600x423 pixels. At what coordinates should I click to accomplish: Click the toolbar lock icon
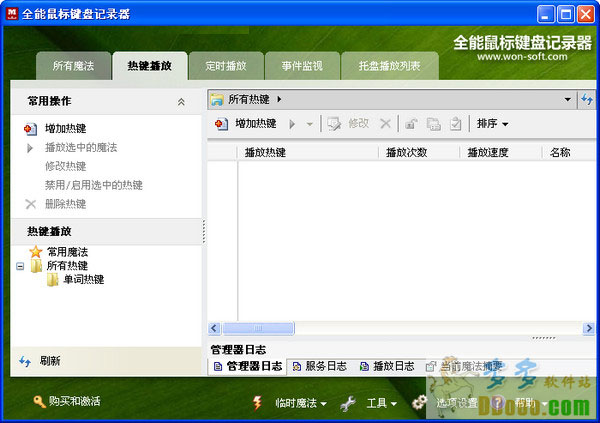(x=411, y=124)
